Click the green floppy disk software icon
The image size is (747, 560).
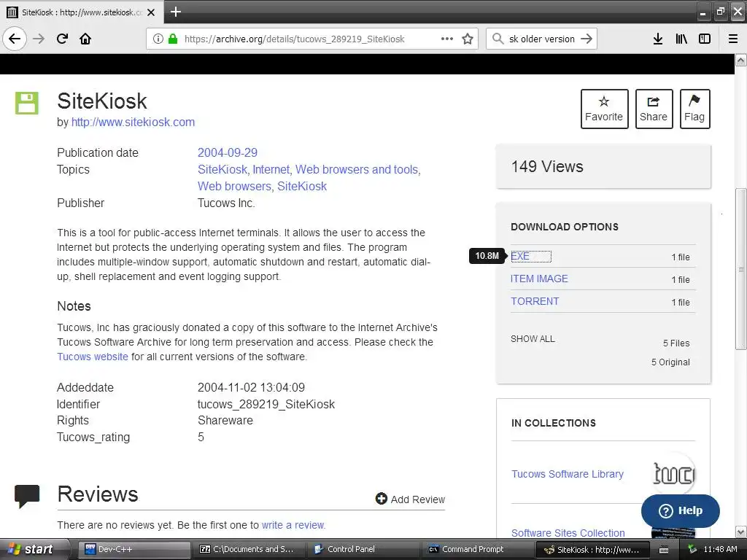click(x=27, y=103)
